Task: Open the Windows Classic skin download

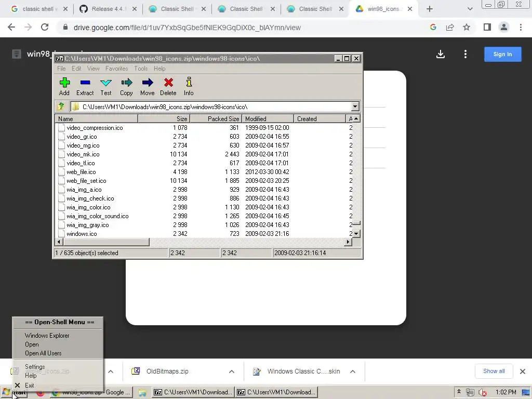Action: tap(303, 371)
